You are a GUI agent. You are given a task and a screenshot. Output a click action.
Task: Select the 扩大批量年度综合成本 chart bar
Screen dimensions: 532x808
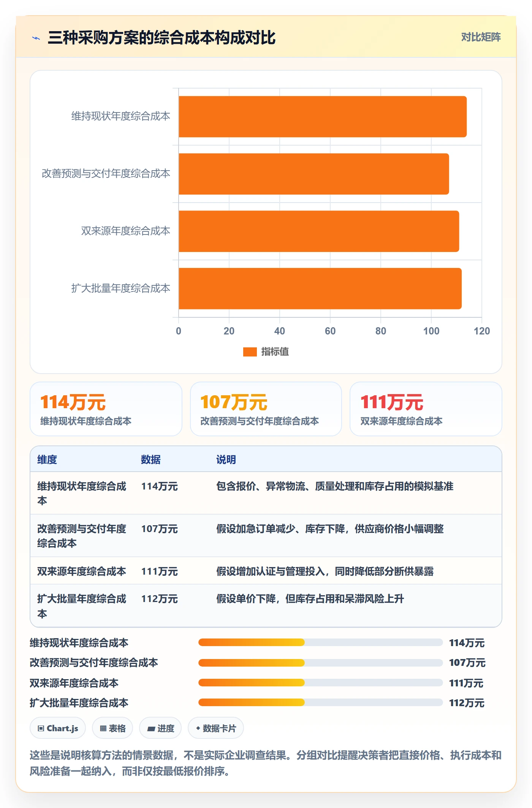click(320, 288)
